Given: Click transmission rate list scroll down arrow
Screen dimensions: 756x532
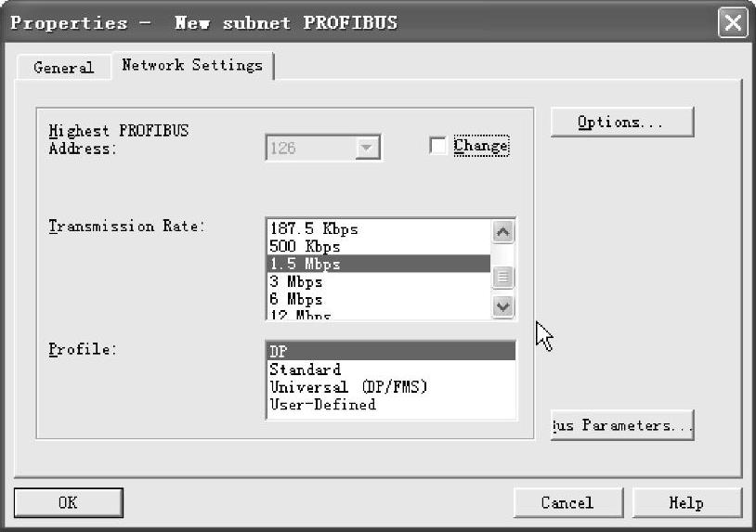Looking at the screenshot, I should point(502,306).
